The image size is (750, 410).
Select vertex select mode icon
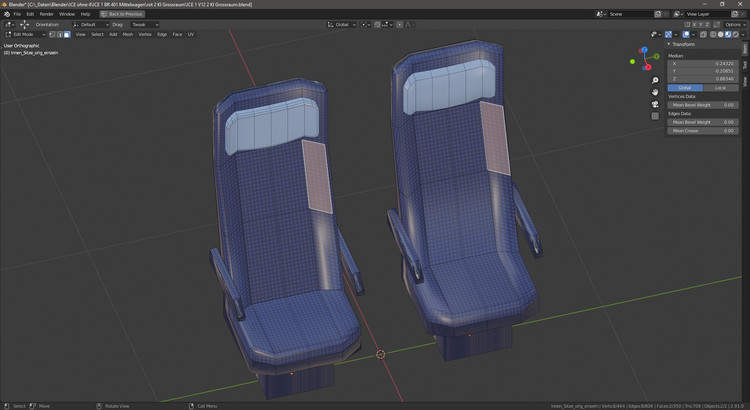click(x=53, y=34)
